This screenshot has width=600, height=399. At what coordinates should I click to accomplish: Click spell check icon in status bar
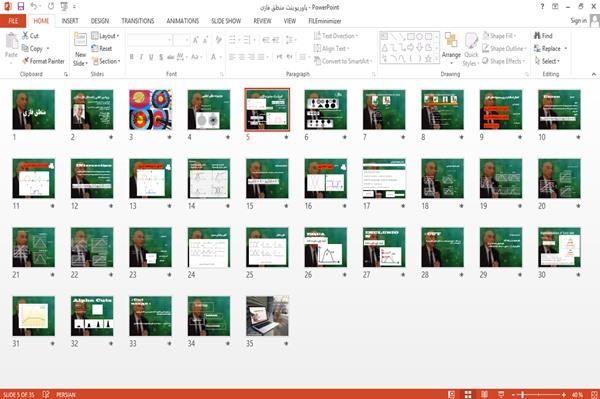[46, 394]
